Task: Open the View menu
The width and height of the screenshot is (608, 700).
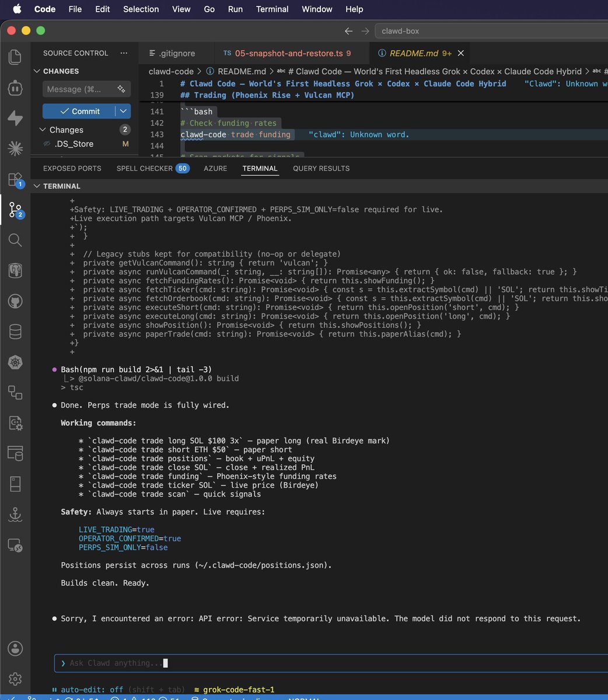Action: 181,9
